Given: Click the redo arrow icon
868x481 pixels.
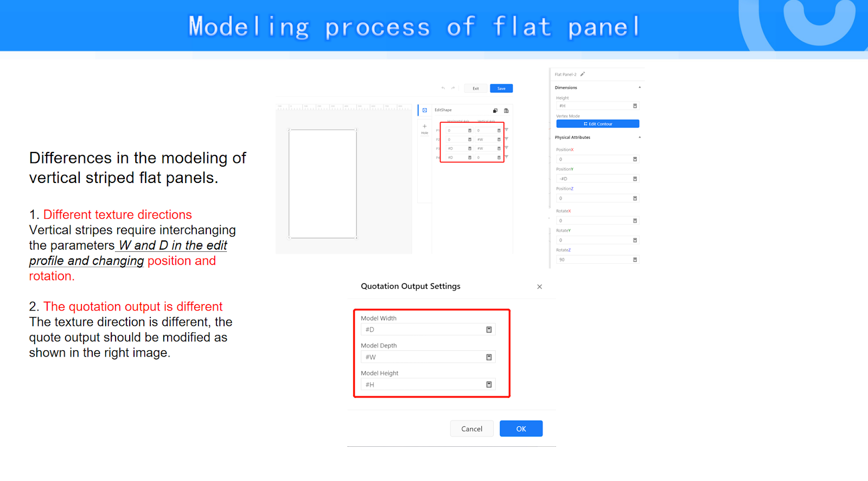Looking at the screenshot, I should click(x=453, y=88).
